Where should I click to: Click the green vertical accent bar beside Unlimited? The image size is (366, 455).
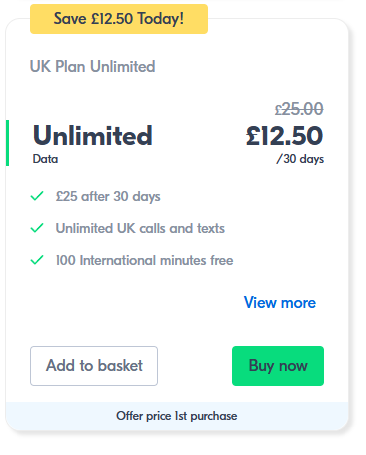point(7,143)
